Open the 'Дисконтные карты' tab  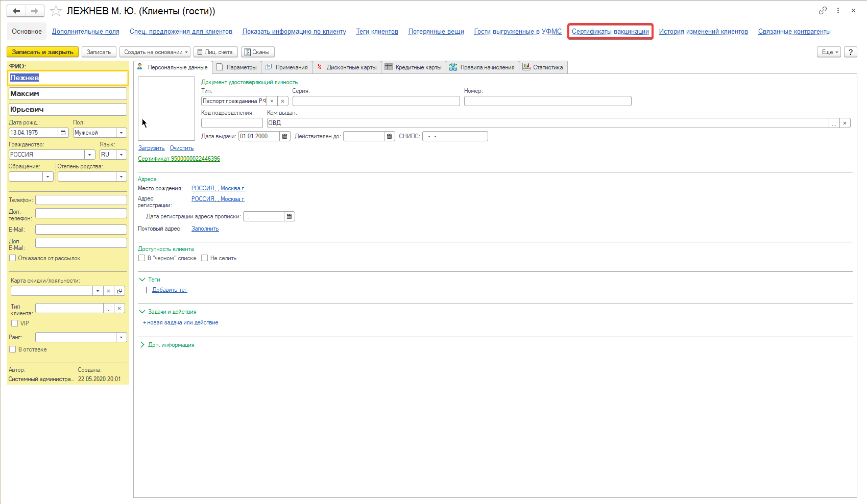pos(347,67)
